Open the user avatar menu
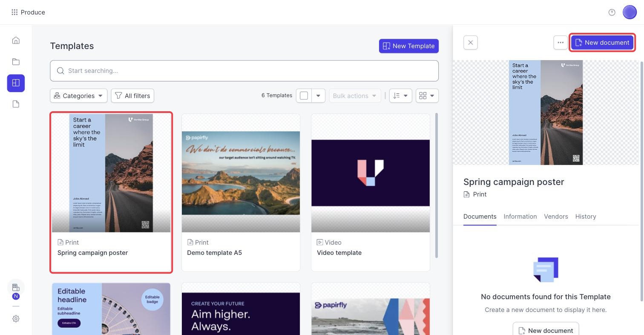The height and width of the screenshot is (335, 644). 630,12
